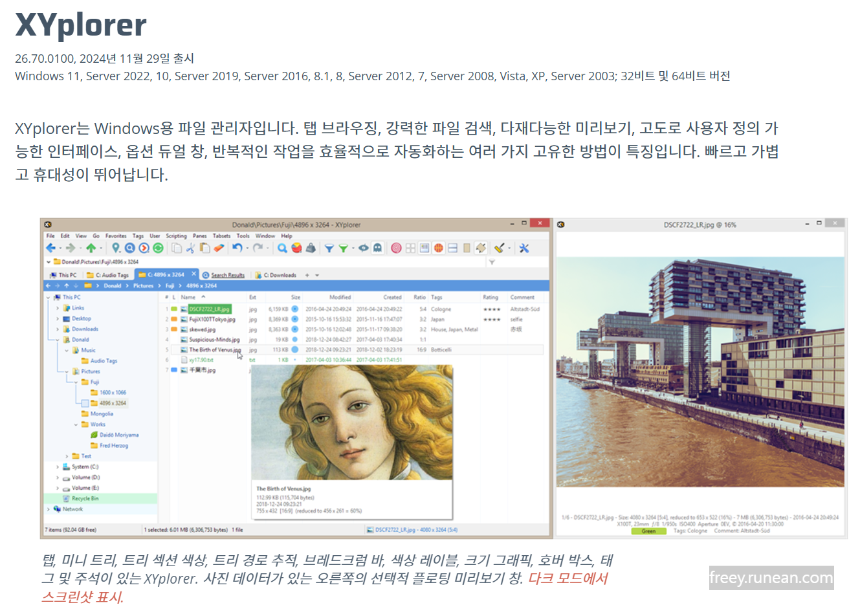
Task: Open tab list dropdown arrow after plus button
Action: 317,275
